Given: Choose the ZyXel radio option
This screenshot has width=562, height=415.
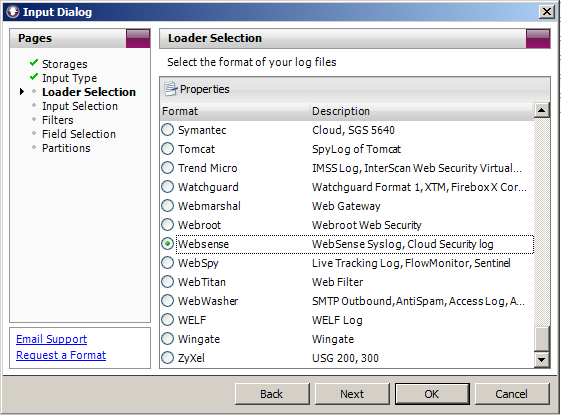Looking at the screenshot, I should (167, 358).
